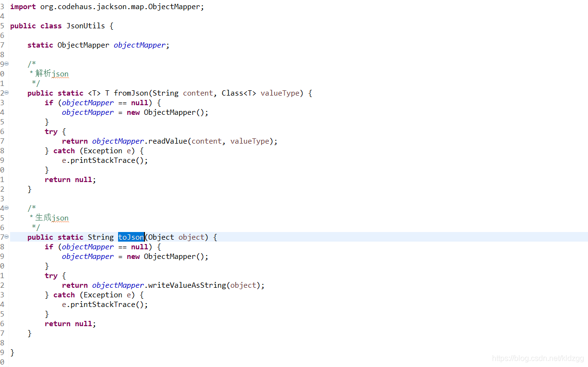Click "valueType" argument inside the readValue call
588x367 pixels.
[250, 141]
